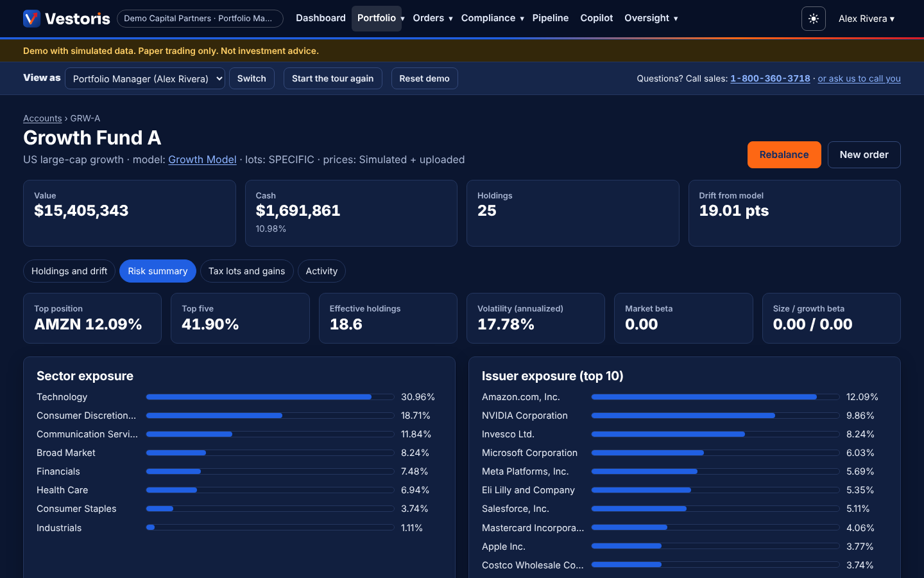924x578 pixels.
Task: Click the Reset demo button
Action: [x=424, y=78]
